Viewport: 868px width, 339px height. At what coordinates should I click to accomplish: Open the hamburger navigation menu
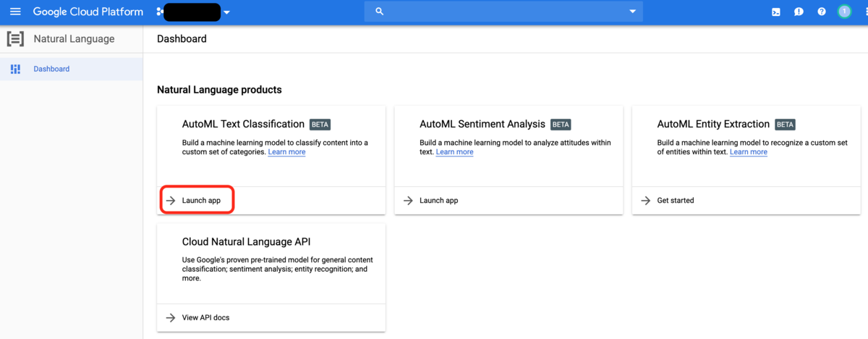(x=15, y=12)
